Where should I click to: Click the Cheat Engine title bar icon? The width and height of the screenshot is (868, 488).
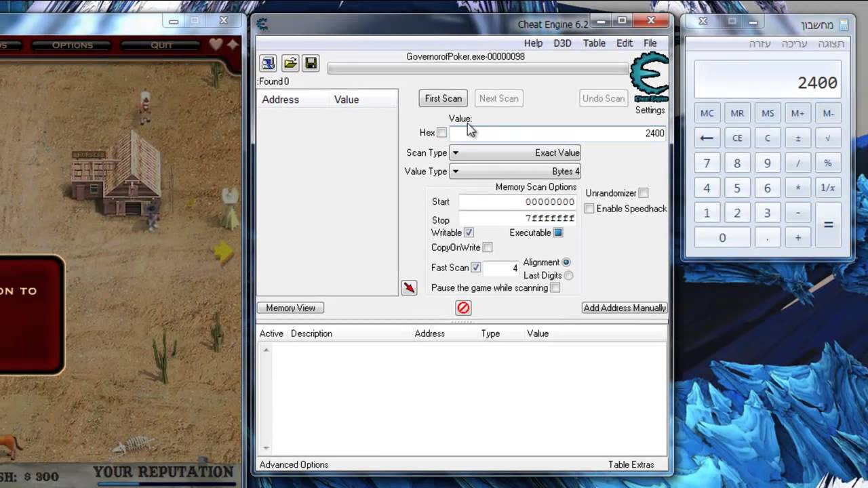point(262,24)
